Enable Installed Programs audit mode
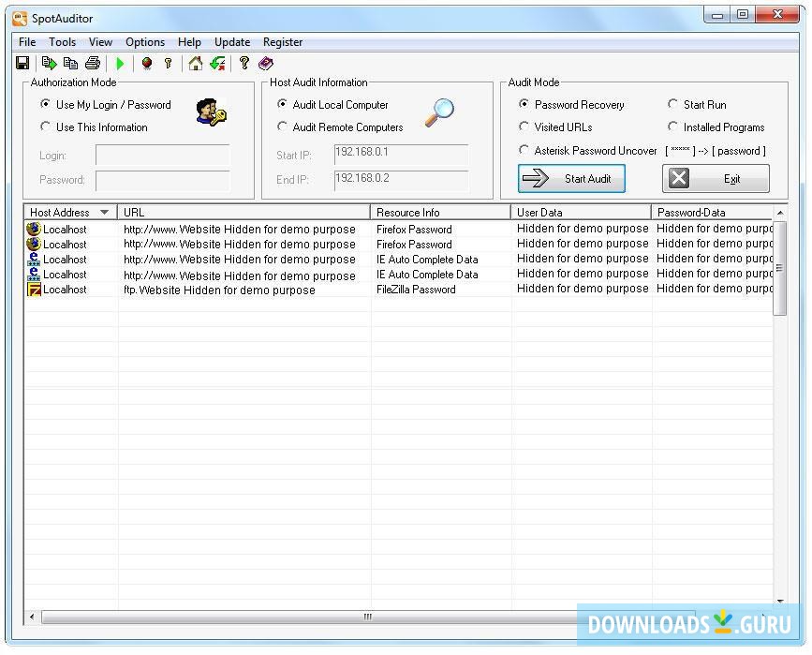This screenshot has width=812, height=655. (673, 127)
